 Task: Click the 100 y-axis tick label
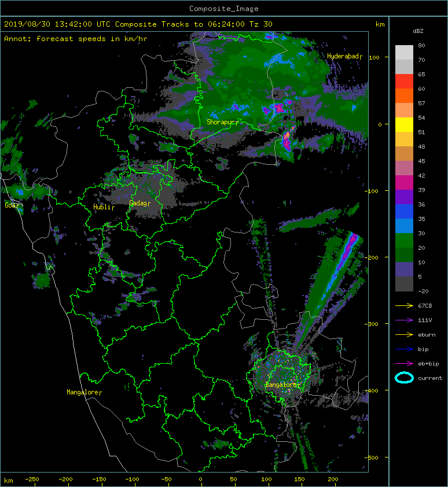[374, 57]
